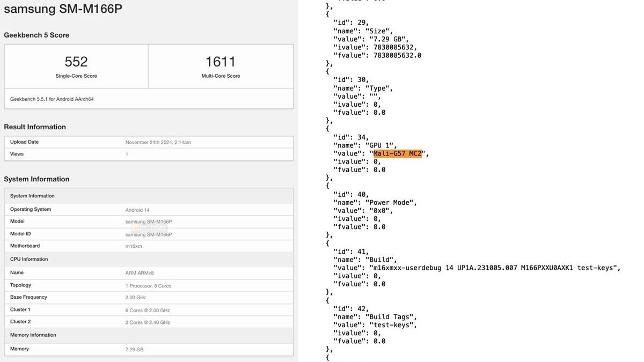Click the Result Information heading
Viewport: 644px width, 362px height.
click(35, 127)
